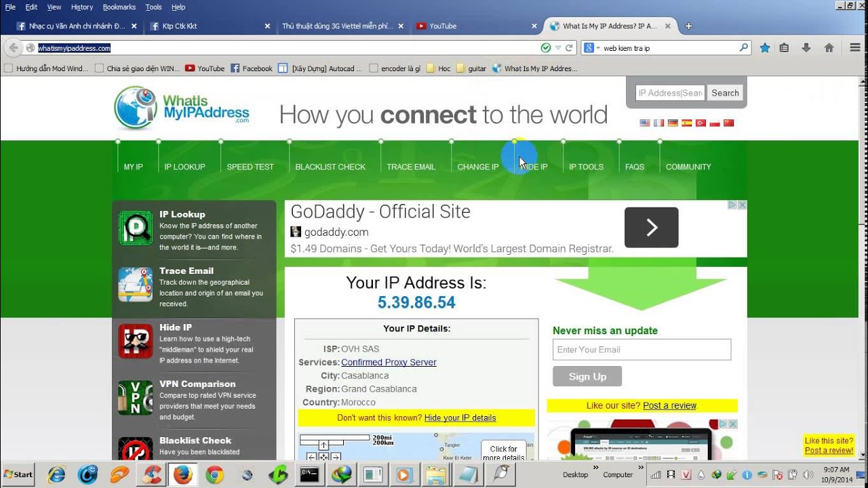Click the search magnifier icon in search box

743,48
